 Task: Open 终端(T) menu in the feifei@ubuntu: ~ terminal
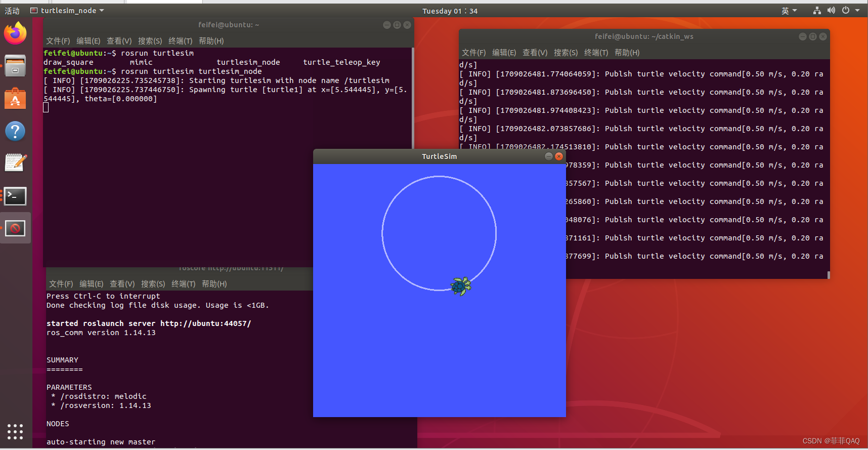point(181,41)
